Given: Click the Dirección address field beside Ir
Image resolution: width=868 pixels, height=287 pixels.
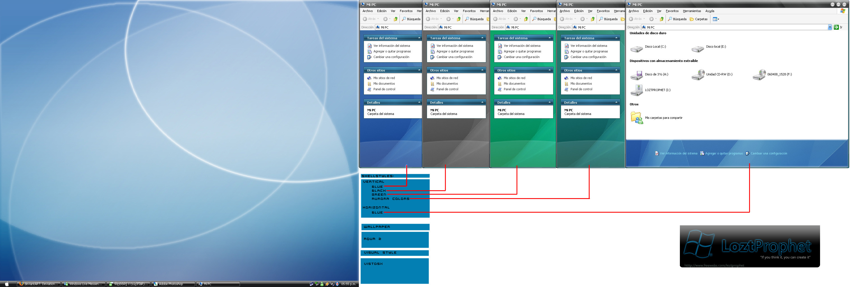Looking at the screenshot, I should point(735,27).
